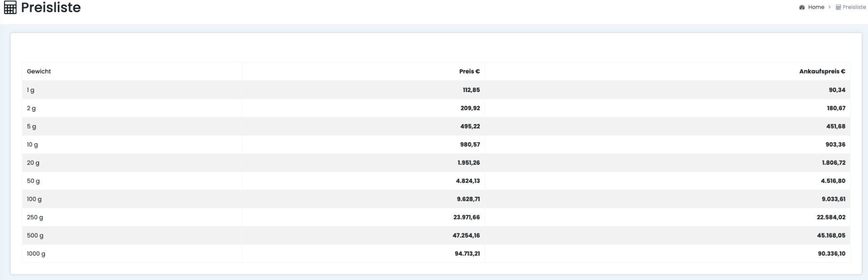The width and height of the screenshot is (868, 280).
Task: Select the 100 g weight cell
Action: (x=34, y=199)
